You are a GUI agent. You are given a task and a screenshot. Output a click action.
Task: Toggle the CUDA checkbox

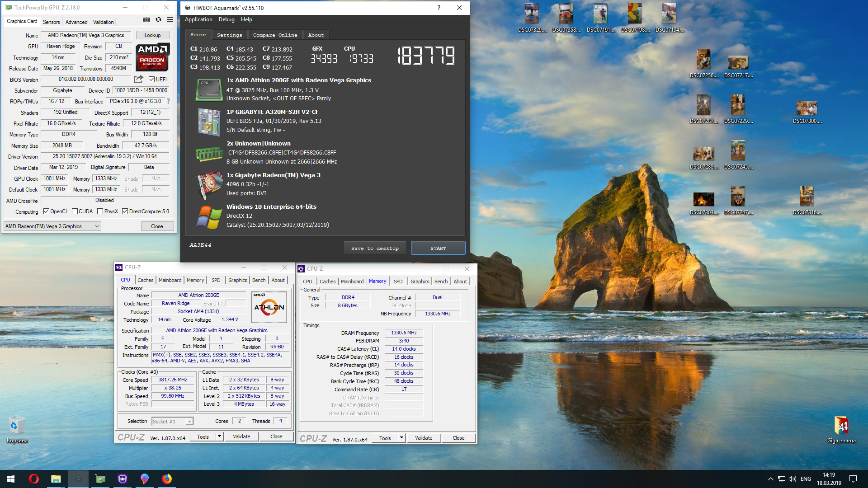(x=75, y=211)
